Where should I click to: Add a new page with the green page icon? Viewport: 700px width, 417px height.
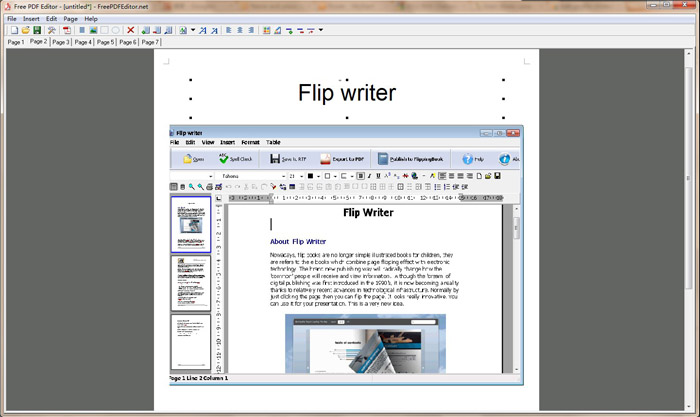146,30
